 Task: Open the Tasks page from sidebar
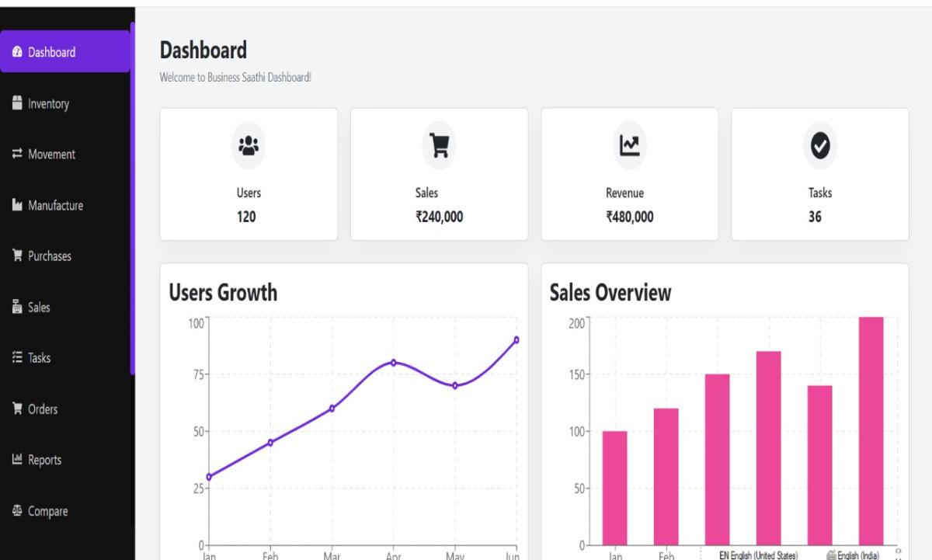click(40, 358)
